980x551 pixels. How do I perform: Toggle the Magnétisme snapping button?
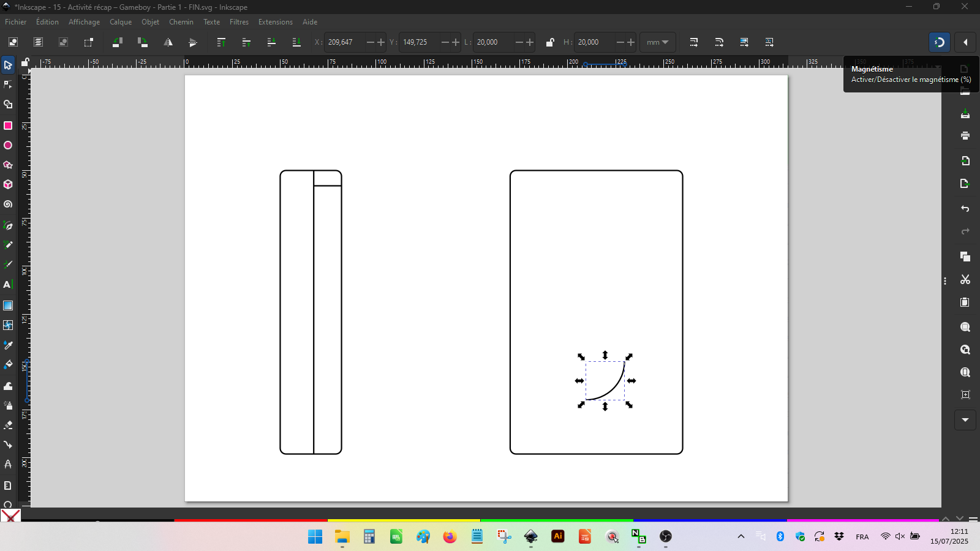tap(940, 42)
